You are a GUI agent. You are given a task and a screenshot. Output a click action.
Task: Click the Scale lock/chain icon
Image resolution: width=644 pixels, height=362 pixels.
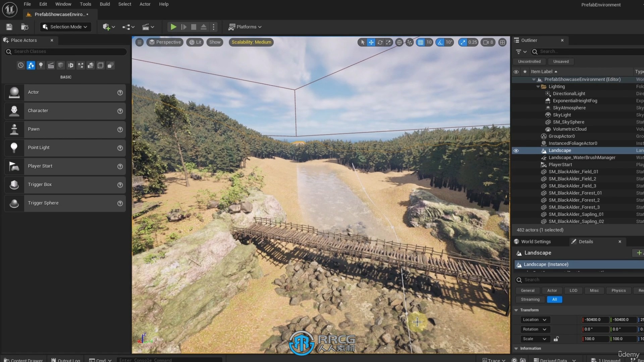pyautogui.click(x=556, y=339)
